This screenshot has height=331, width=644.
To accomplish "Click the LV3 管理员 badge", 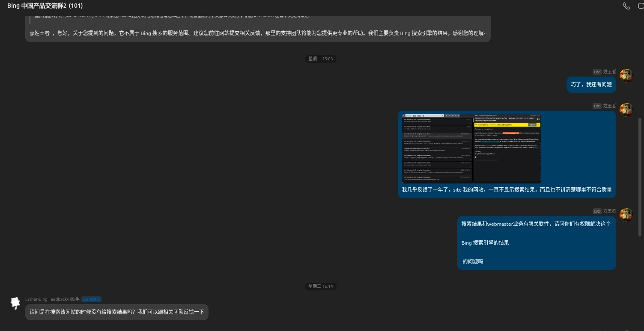I will [91, 299].
